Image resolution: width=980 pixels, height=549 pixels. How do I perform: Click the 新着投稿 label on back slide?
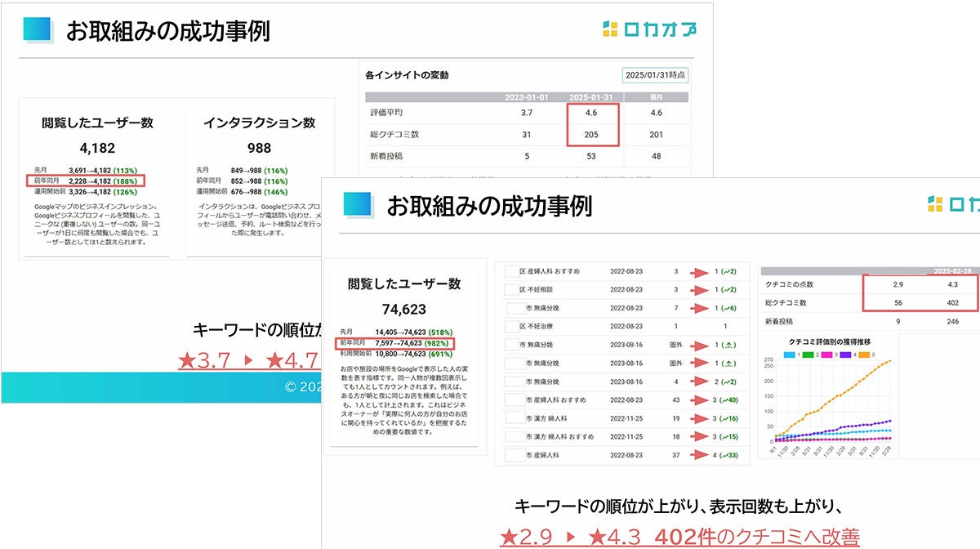386,156
